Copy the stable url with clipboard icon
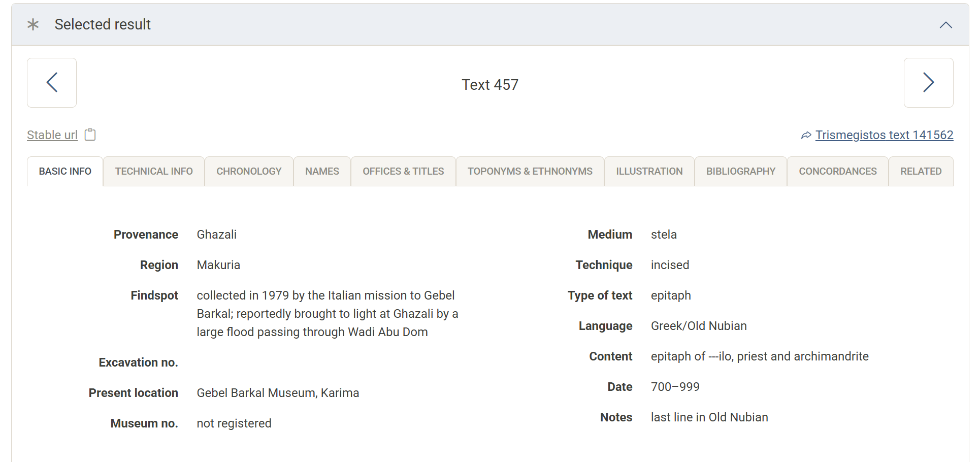Screen dimensions: 980x462 90,135
